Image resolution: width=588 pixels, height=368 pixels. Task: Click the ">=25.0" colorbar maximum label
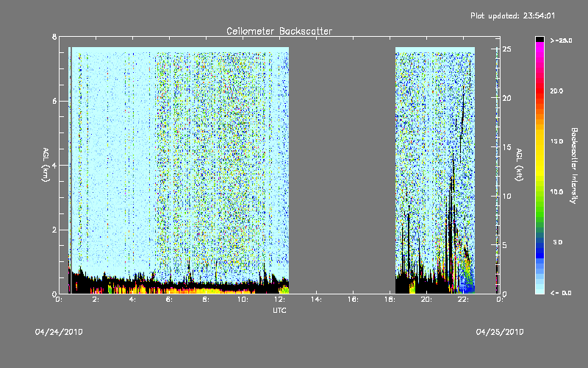tap(561, 40)
